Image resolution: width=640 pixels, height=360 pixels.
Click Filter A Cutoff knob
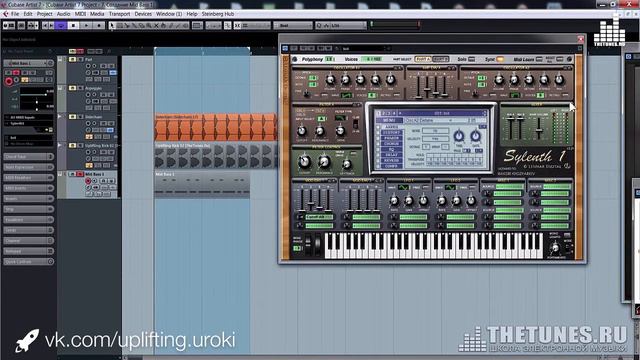pyautogui.click(x=302, y=131)
